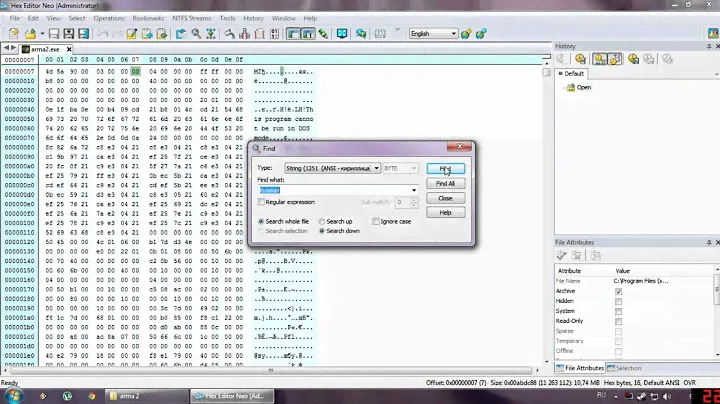The width and height of the screenshot is (720, 404).
Task: Click the Open entry icon in History
Action: coord(570,87)
